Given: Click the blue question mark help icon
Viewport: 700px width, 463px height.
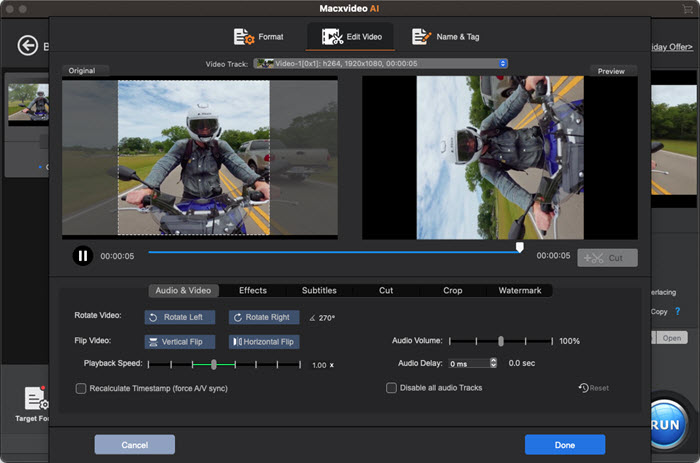Looking at the screenshot, I should tap(677, 312).
